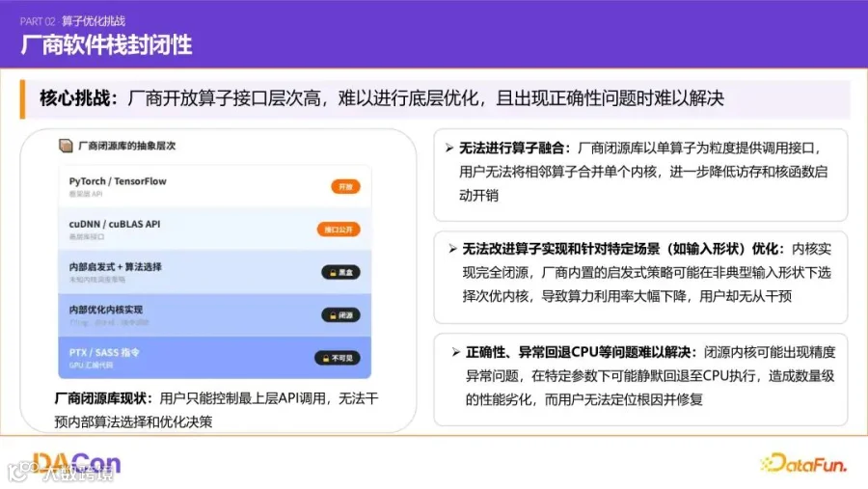This screenshot has width=868, height=489.
Task: Click the black 闭源 badge
Action: pyautogui.click(x=340, y=315)
